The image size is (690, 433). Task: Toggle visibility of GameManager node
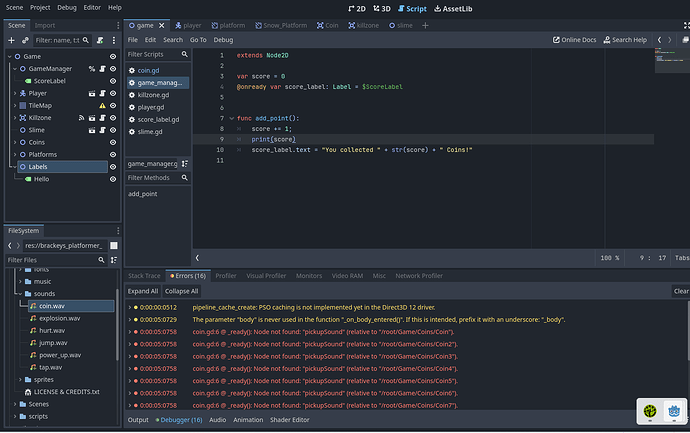click(x=113, y=69)
